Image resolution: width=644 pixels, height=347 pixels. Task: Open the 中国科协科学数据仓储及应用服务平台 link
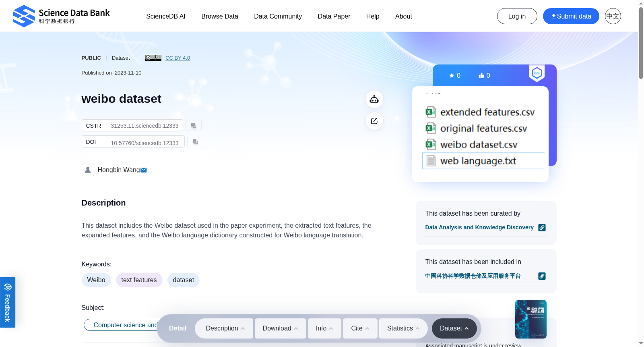[x=473, y=276]
